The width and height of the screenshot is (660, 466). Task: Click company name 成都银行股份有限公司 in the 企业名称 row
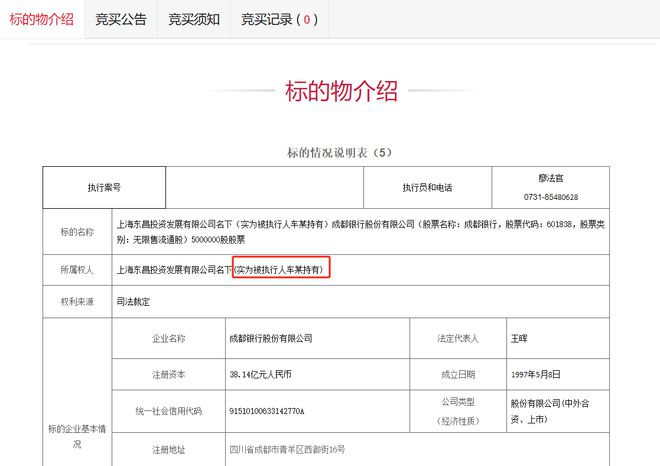coord(271,338)
